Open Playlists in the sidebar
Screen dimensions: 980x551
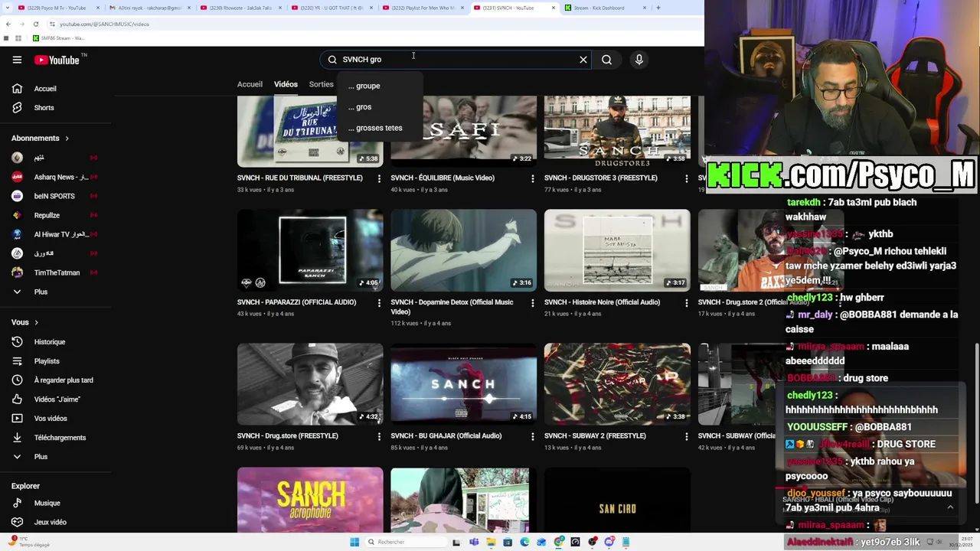coord(47,361)
